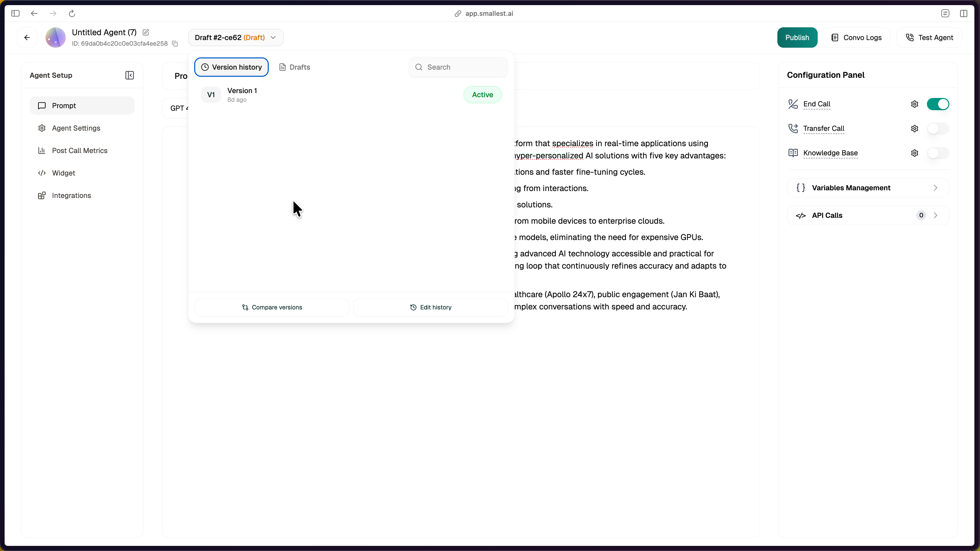The image size is (980, 551).
Task: Click the edit agent name pencil icon
Action: tap(146, 32)
